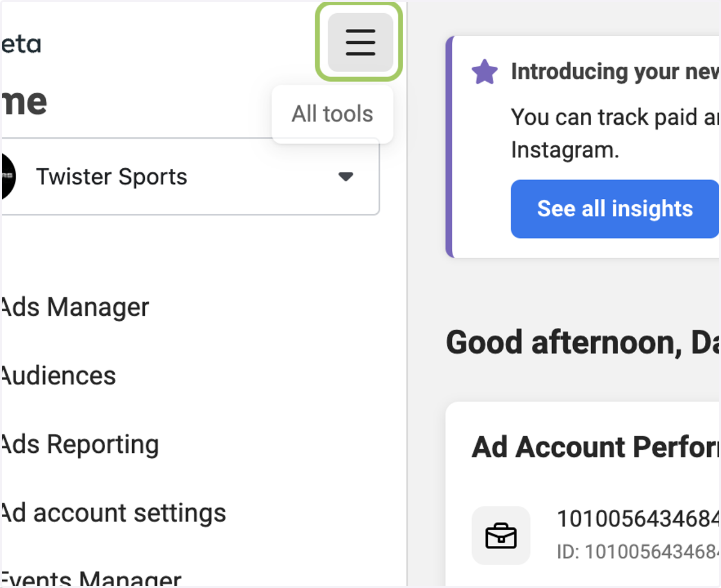Viewport: 721px width, 588px height.
Task: Click the briefcase ad account icon
Action: 501,535
